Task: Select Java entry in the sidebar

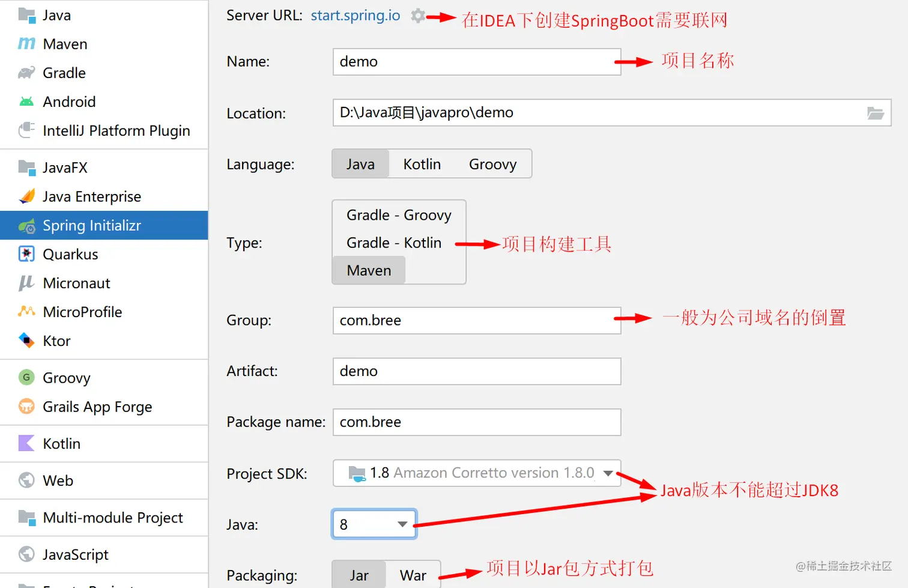Action: coord(104,15)
